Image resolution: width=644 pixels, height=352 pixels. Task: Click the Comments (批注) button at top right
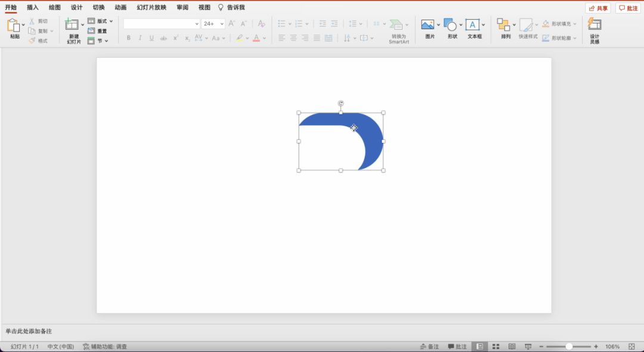point(628,8)
